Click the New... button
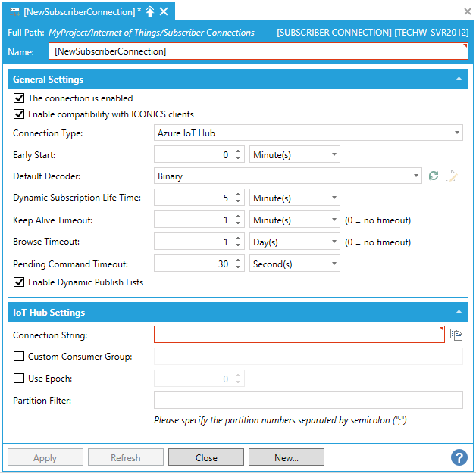 pyautogui.click(x=287, y=457)
